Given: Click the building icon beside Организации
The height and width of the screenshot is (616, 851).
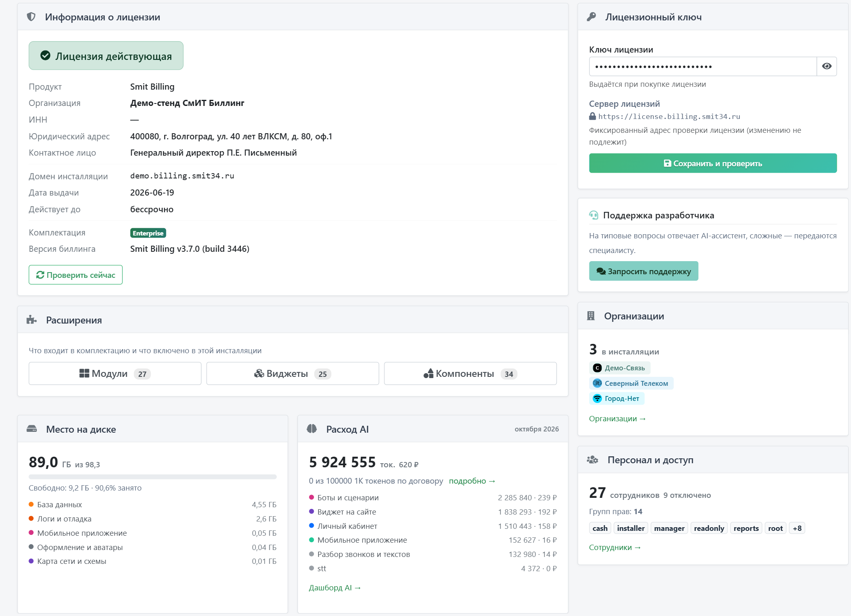Looking at the screenshot, I should [591, 316].
